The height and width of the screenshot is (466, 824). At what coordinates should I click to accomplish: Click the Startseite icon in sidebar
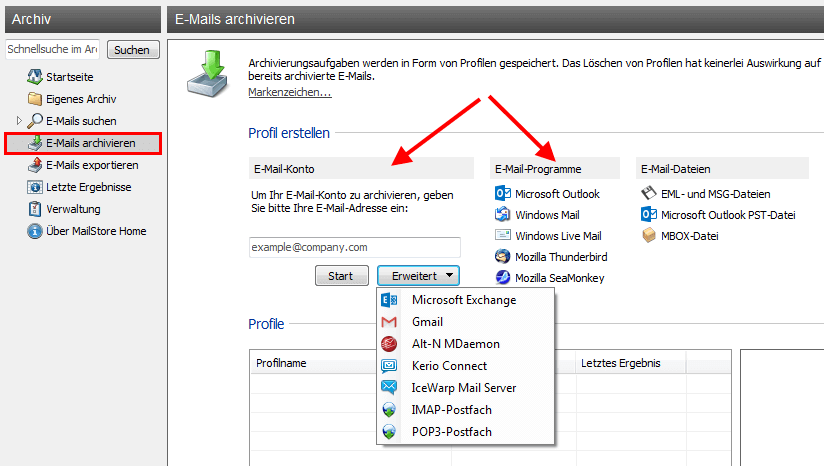pos(35,77)
